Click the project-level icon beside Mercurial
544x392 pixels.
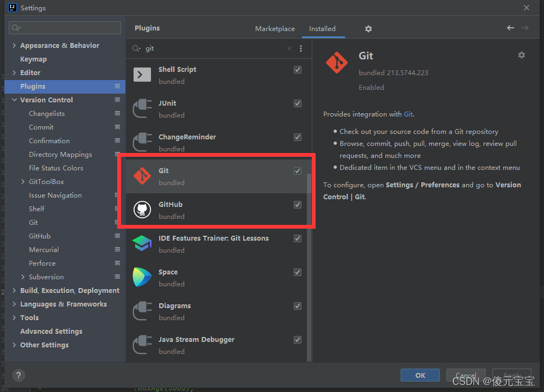click(x=118, y=249)
